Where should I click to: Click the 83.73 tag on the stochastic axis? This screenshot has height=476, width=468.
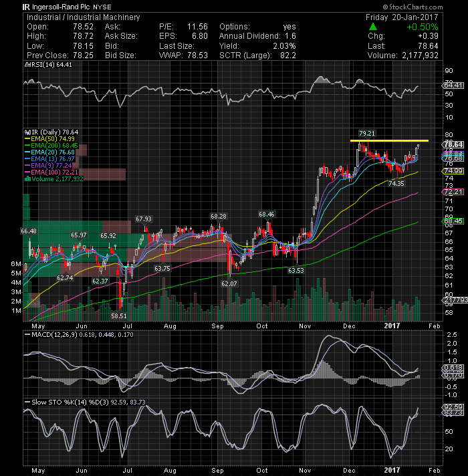pyautogui.click(x=453, y=413)
